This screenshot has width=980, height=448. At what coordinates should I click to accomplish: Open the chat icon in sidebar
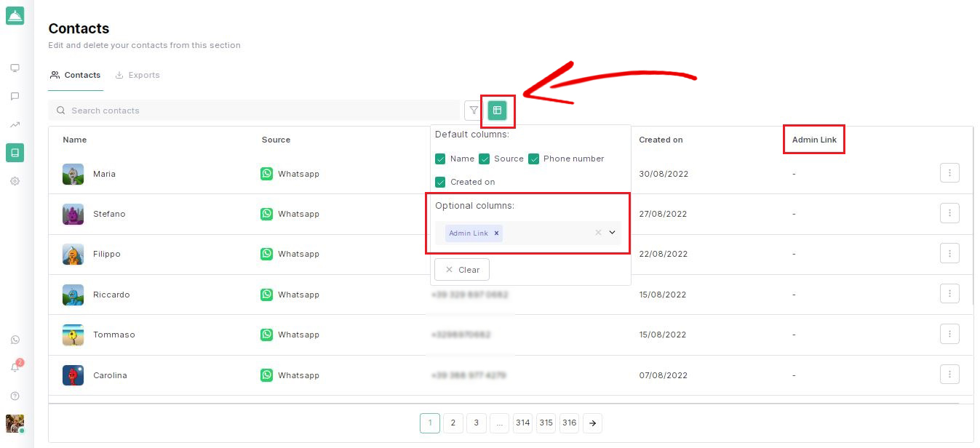(x=15, y=96)
